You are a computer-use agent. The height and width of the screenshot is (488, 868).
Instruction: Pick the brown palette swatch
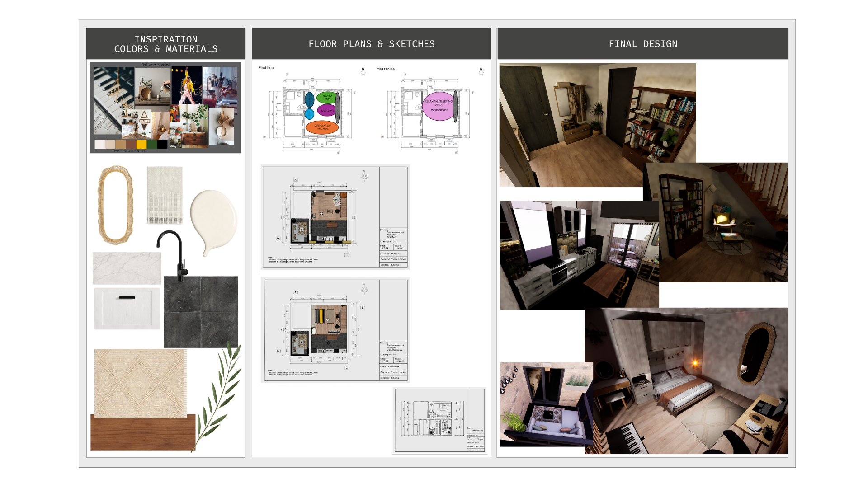click(x=131, y=145)
